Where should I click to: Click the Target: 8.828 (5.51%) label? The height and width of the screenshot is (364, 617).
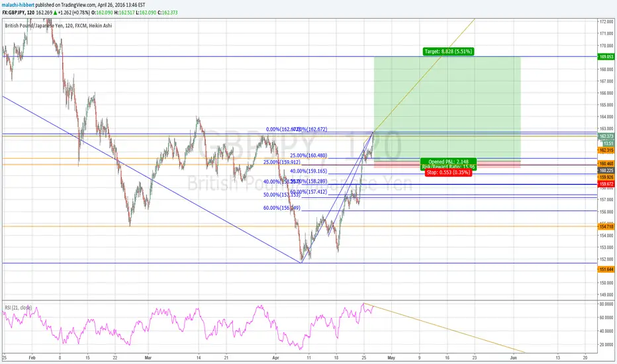[448, 52]
